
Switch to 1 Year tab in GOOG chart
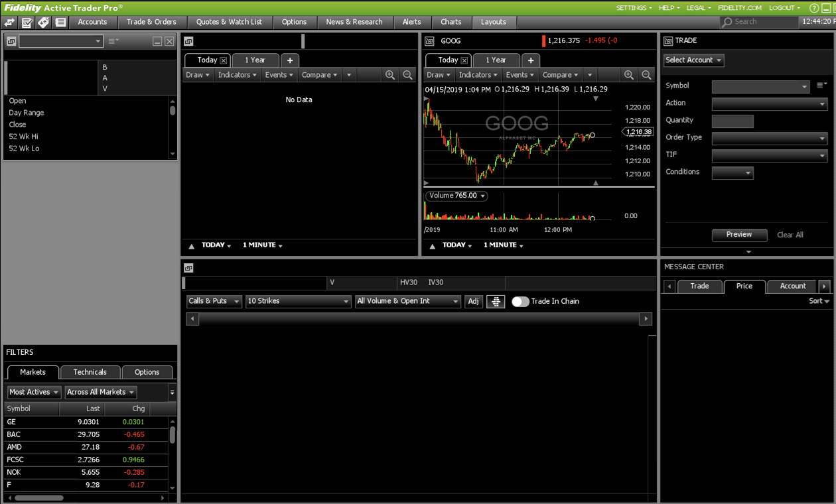click(x=496, y=60)
